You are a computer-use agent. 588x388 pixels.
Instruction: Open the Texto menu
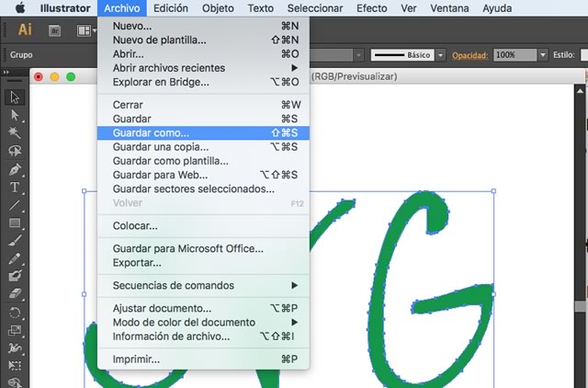(x=261, y=8)
